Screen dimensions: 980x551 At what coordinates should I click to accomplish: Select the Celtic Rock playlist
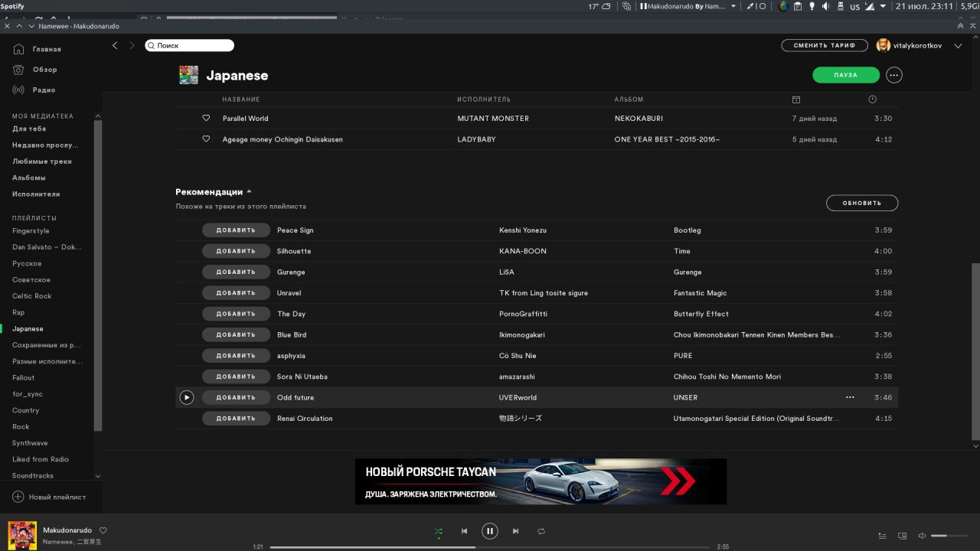(31, 296)
